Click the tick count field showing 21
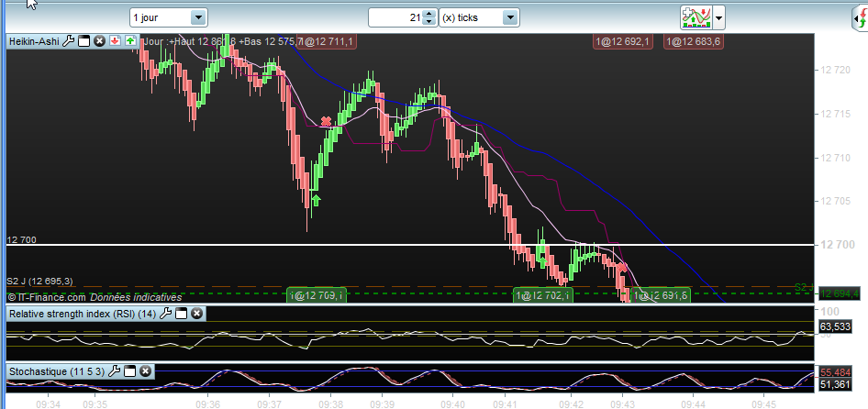Screen dimensions: 868x409 click(395, 17)
